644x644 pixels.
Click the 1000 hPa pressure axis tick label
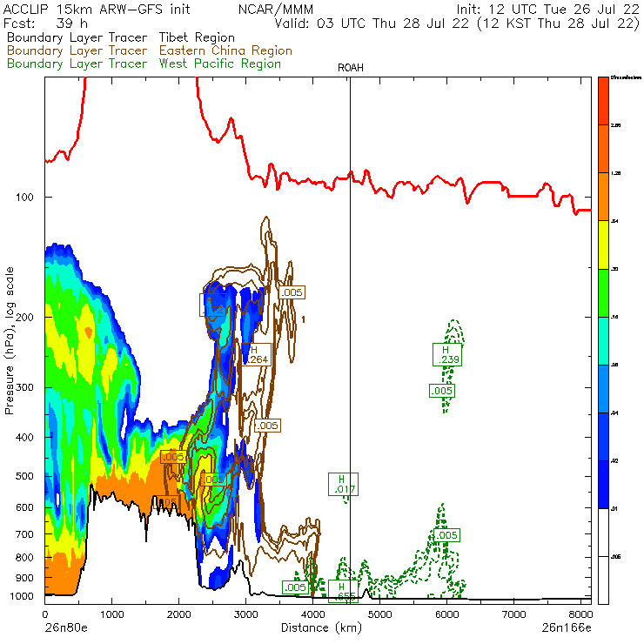click(22, 596)
